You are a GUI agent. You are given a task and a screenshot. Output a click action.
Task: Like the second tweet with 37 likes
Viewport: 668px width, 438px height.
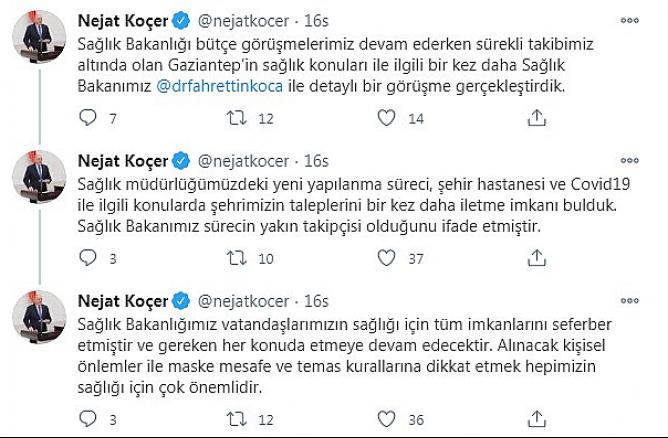(x=386, y=258)
